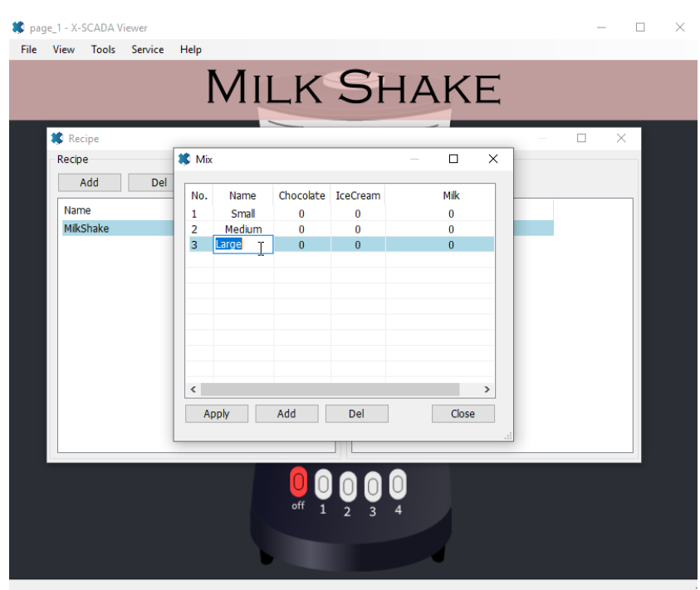Viewport: 700px width, 590px height.
Task: Set blender speed button 3
Action: coord(373,486)
